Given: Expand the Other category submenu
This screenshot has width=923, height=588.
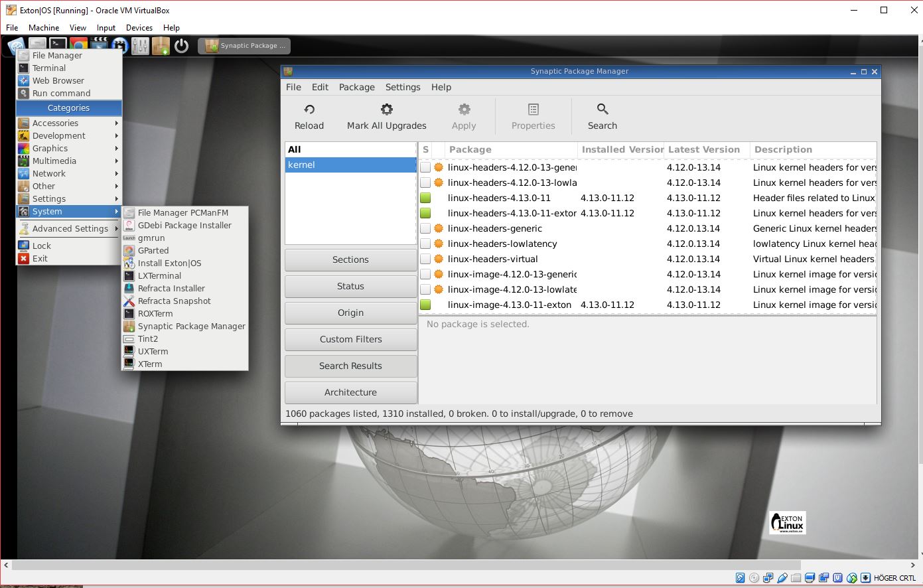Looking at the screenshot, I should [x=69, y=186].
